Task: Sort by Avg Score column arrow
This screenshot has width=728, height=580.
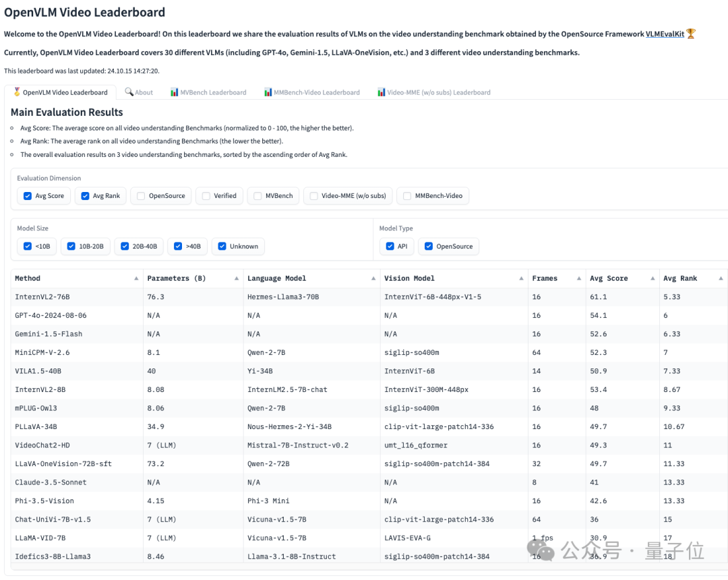Action: click(x=653, y=278)
